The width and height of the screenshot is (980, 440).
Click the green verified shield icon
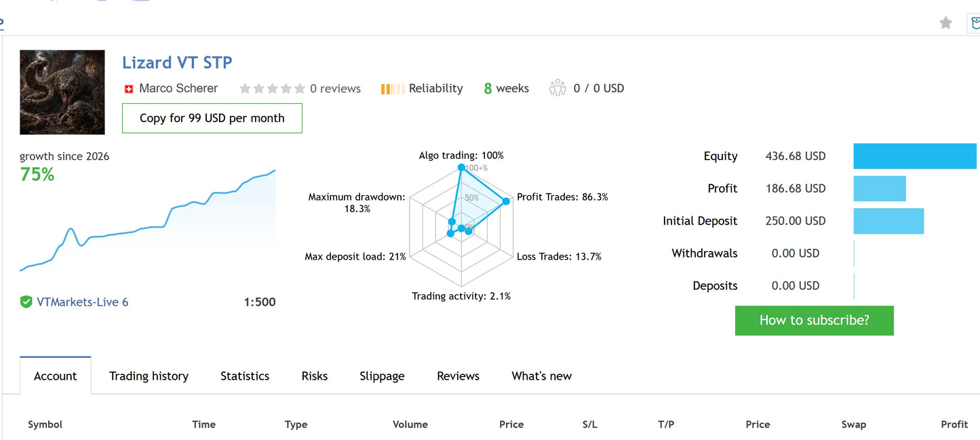pos(26,302)
